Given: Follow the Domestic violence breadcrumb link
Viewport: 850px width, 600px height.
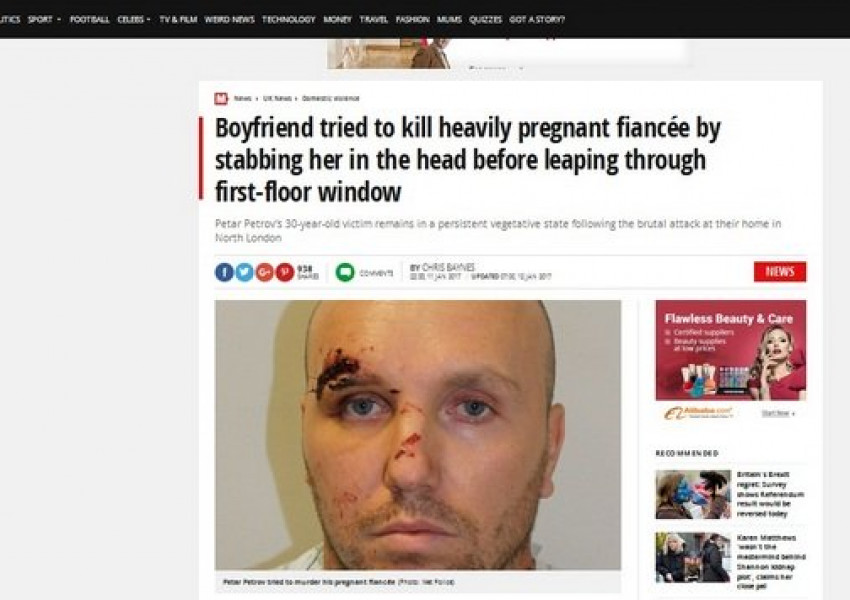Looking at the screenshot, I should (330, 99).
